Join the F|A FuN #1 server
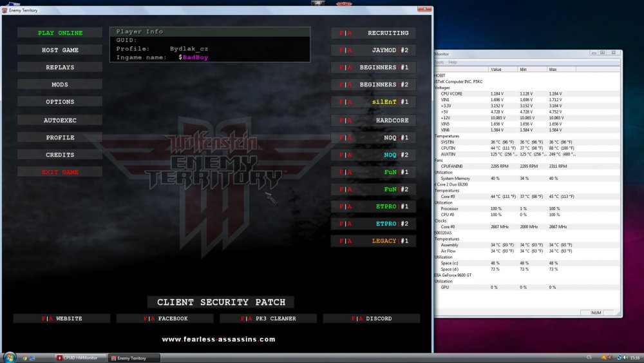The width and height of the screenshot is (644, 363). point(374,172)
